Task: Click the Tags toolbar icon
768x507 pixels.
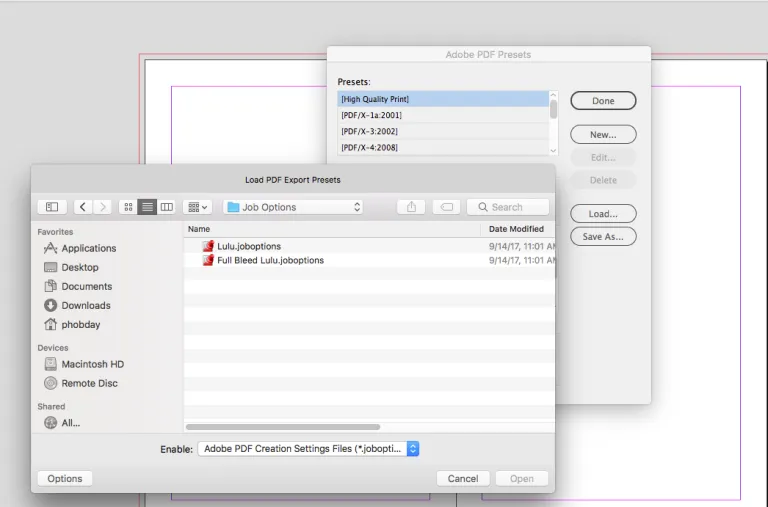Action: coord(446,207)
